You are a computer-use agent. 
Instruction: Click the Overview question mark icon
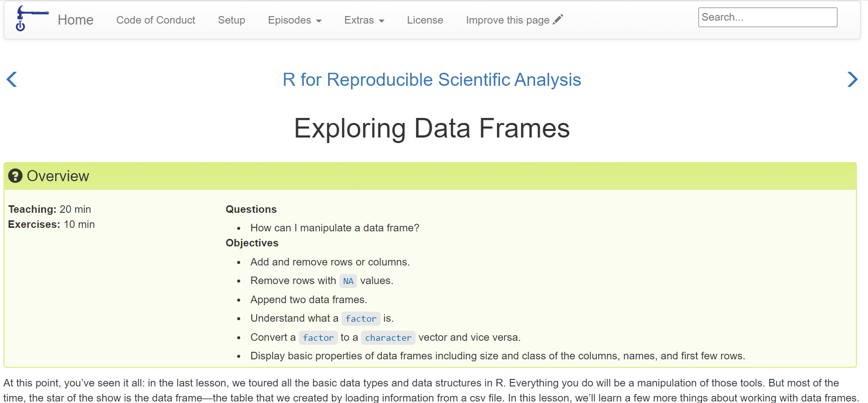click(16, 176)
